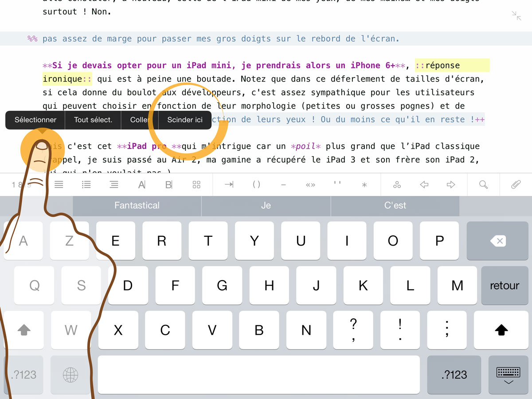The width and height of the screenshot is (532, 399).
Task: Tap the A with cursor toolbar icon
Action: pos(142,185)
